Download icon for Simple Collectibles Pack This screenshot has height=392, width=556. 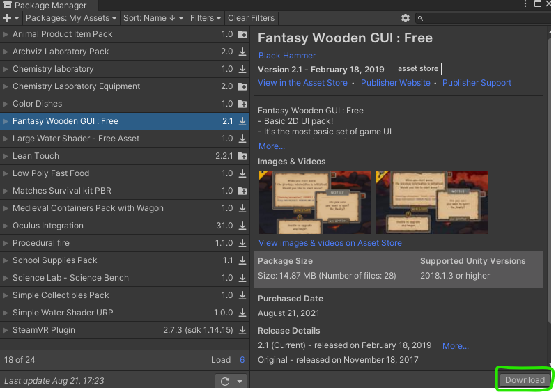tap(242, 295)
